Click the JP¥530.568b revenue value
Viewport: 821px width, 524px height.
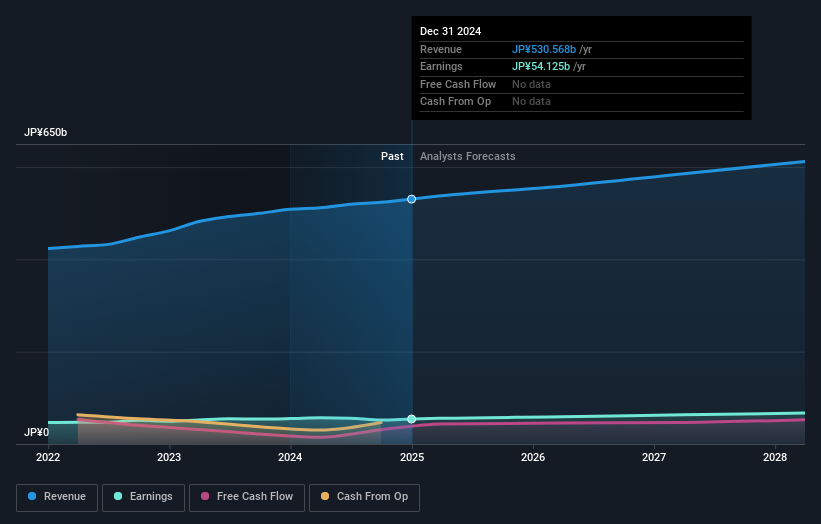(544, 49)
